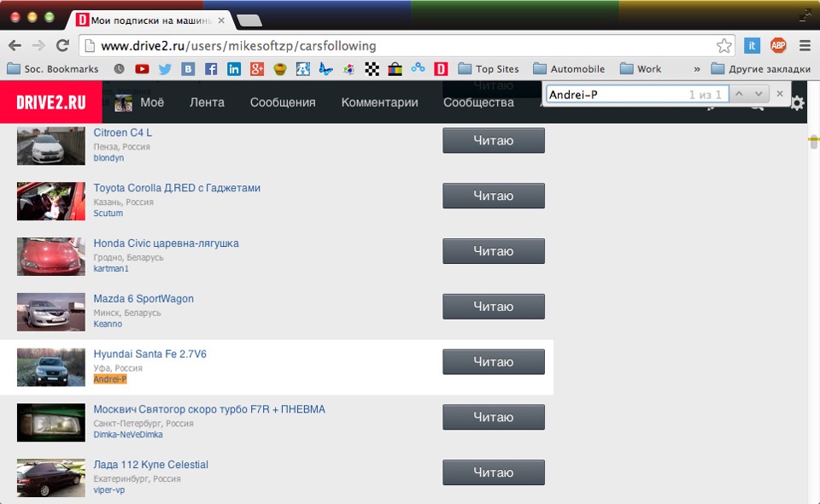Open the site settings gear icon
Image resolution: width=820 pixels, height=504 pixels.
[797, 103]
